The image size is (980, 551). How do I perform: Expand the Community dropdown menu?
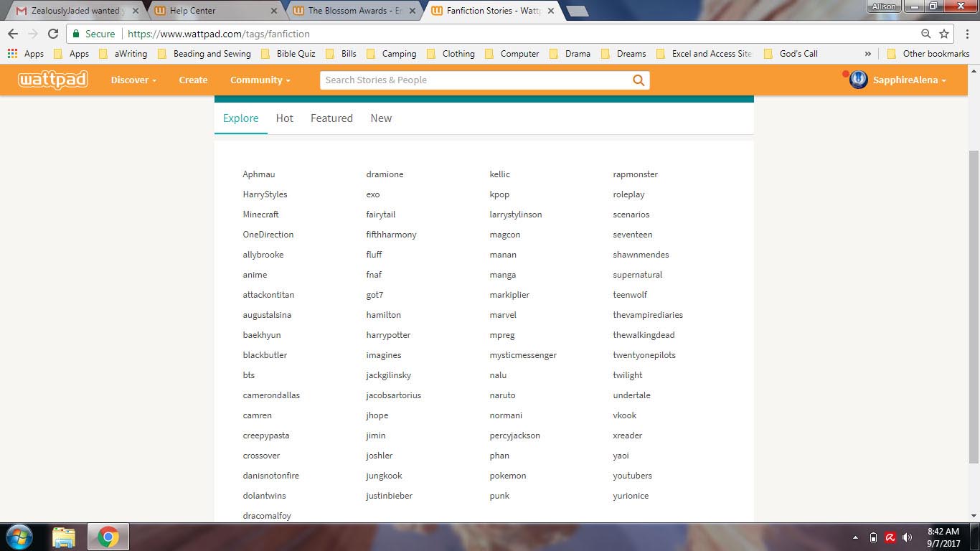click(260, 80)
